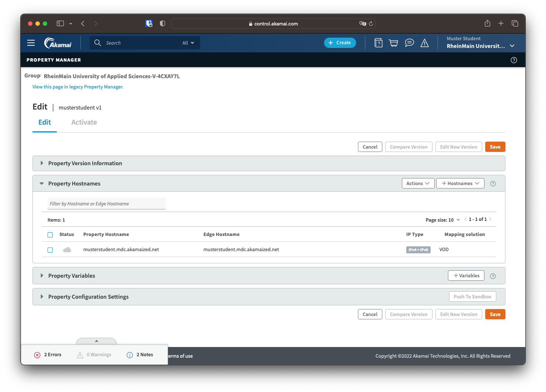This screenshot has height=392, width=546.
Task: Click the privacy shield icon
Action: 163,24
